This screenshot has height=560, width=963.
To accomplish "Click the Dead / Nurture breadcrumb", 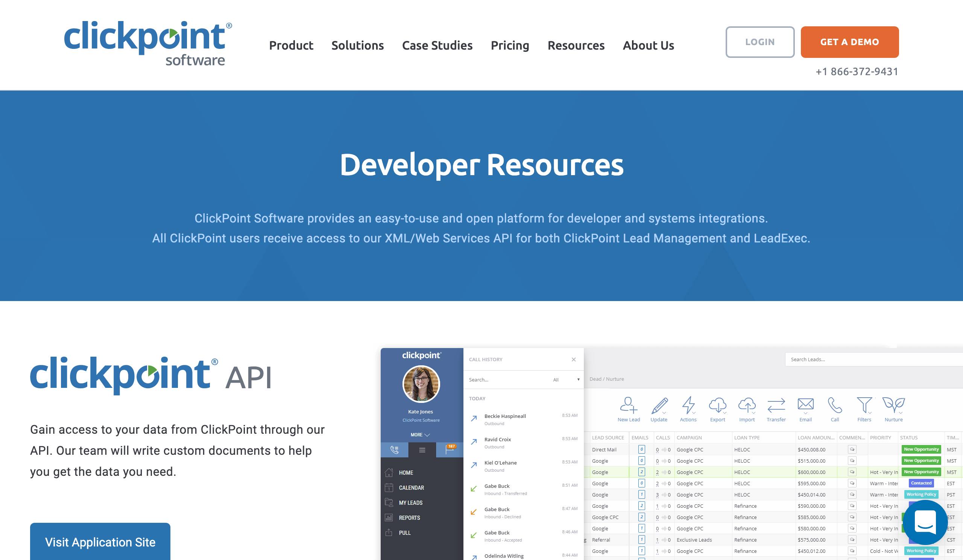I will coord(606,379).
